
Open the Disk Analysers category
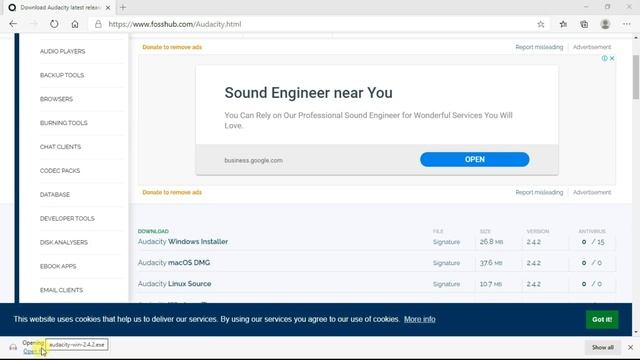[x=64, y=242]
